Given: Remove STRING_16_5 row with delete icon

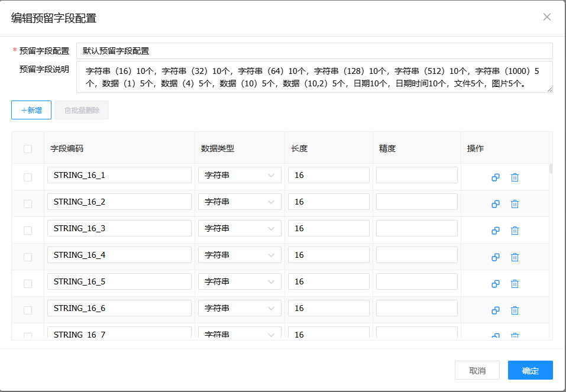Looking at the screenshot, I should coord(515,284).
